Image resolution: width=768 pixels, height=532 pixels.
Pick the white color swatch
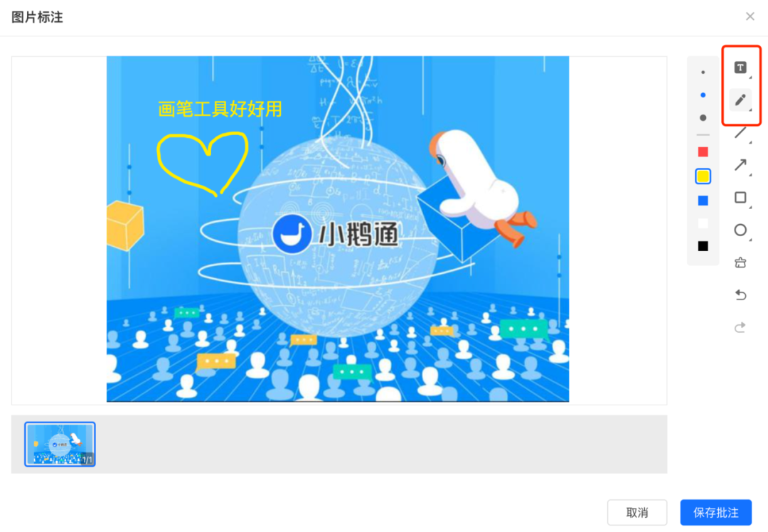click(703, 223)
